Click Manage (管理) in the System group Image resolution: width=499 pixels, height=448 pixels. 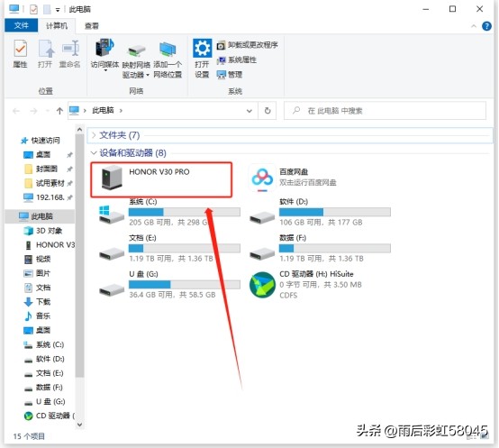pos(230,75)
